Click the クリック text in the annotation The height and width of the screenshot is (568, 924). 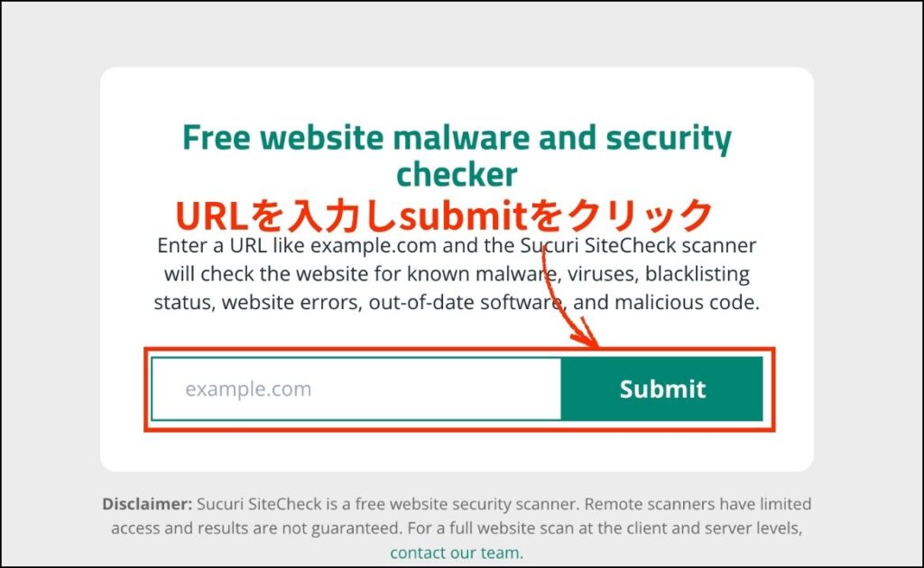pos(639,216)
